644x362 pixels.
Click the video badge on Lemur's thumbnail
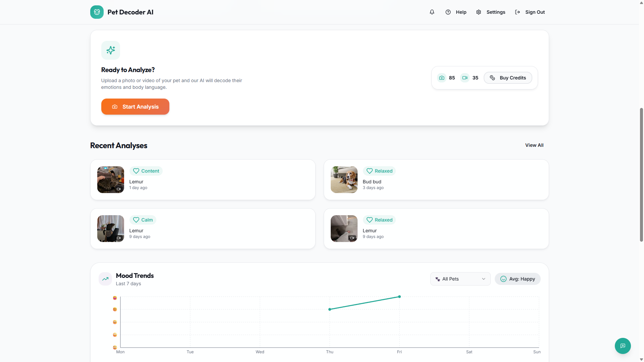119,189
